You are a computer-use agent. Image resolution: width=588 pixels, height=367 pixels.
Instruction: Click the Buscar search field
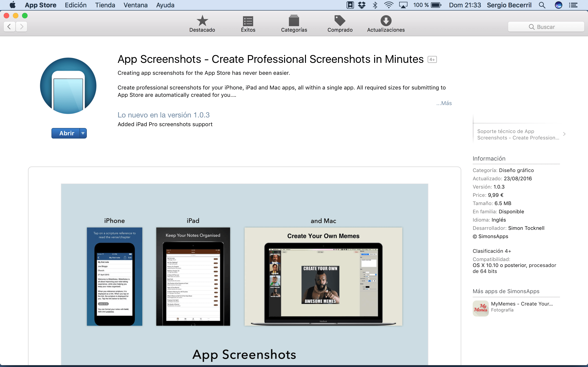point(546,27)
